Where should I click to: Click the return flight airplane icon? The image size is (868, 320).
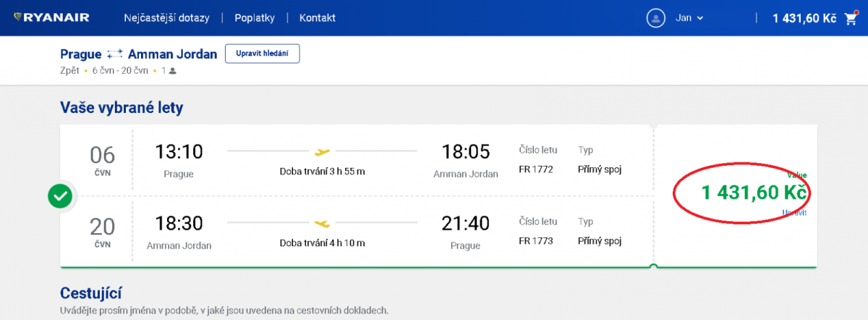click(x=322, y=223)
